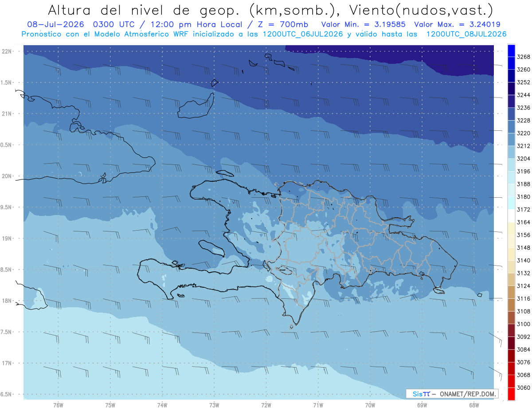The image size is (532, 411).
Task: Click the 73W longitude label
Action: point(214,405)
